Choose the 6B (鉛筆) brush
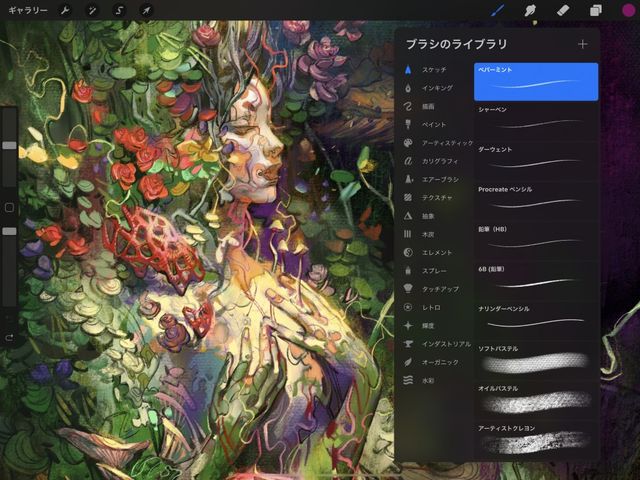 point(536,282)
